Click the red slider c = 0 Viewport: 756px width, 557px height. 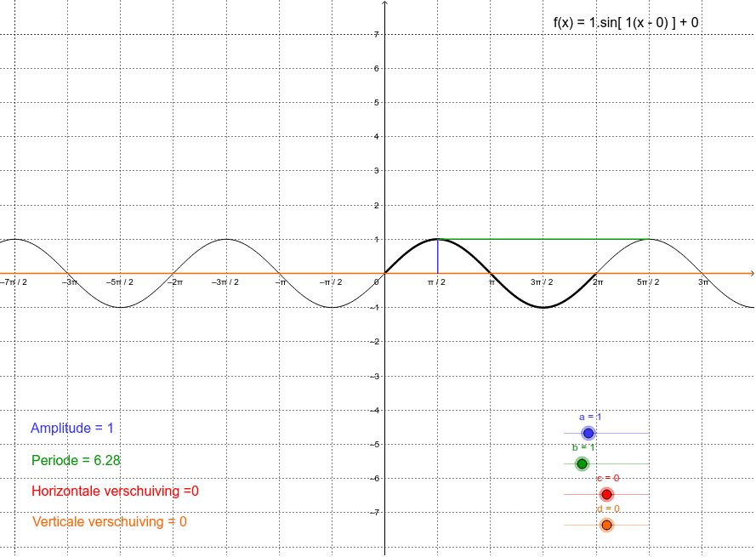coord(607,492)
